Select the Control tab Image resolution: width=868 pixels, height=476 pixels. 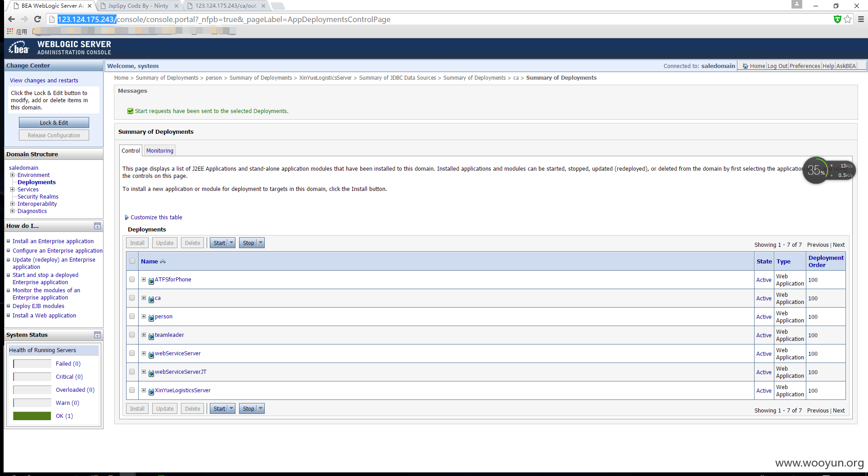(131, 150)
